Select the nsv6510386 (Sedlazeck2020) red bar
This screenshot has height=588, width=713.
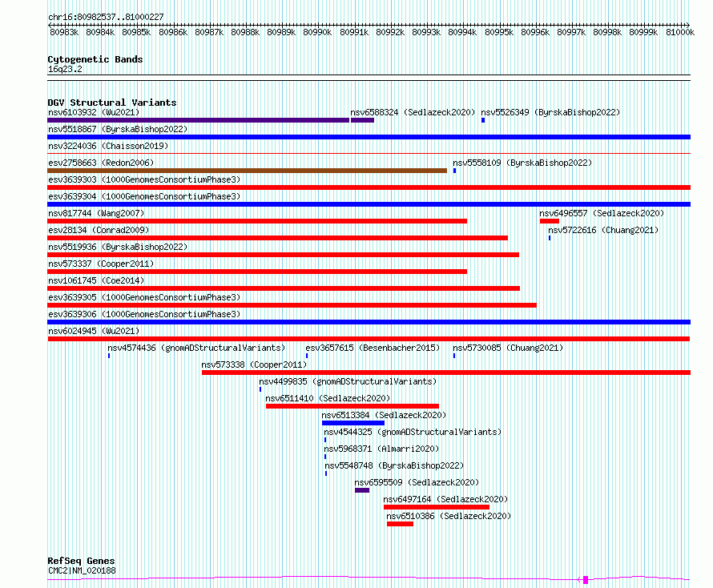[x=400, y=524]
